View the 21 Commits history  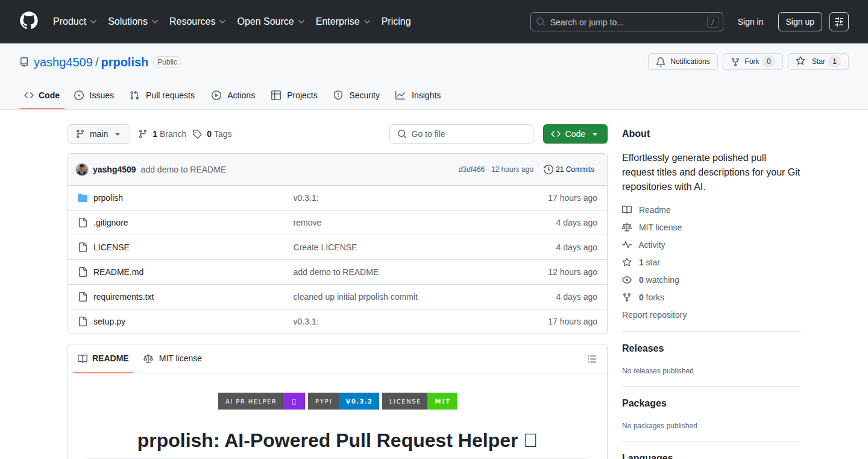(569, 169)
